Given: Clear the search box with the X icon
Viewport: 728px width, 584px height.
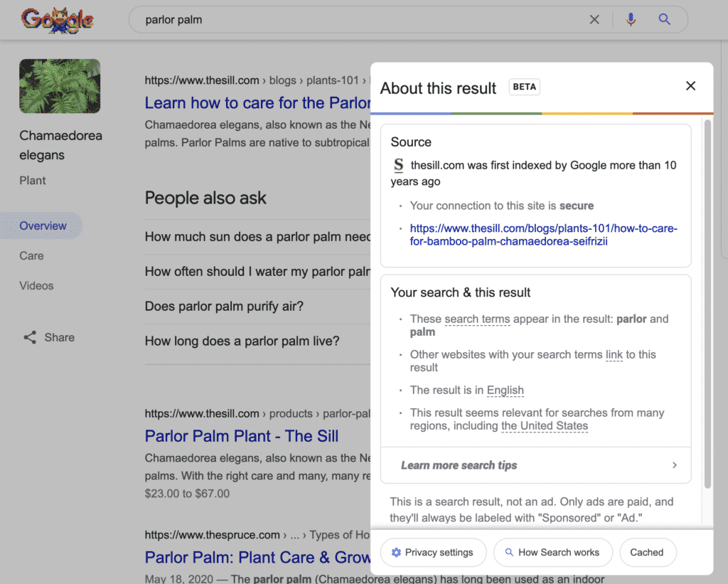Looking at the screenshot, I should coord(594,19).
